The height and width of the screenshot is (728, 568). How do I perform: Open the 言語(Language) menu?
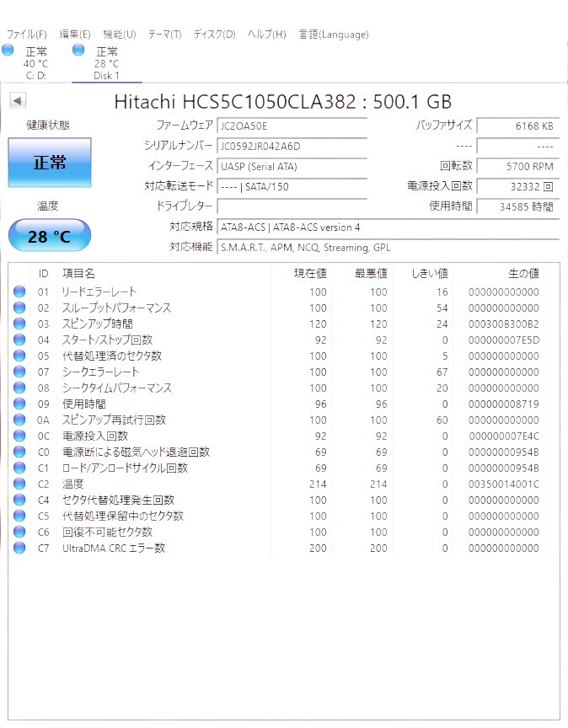[334, 35]
